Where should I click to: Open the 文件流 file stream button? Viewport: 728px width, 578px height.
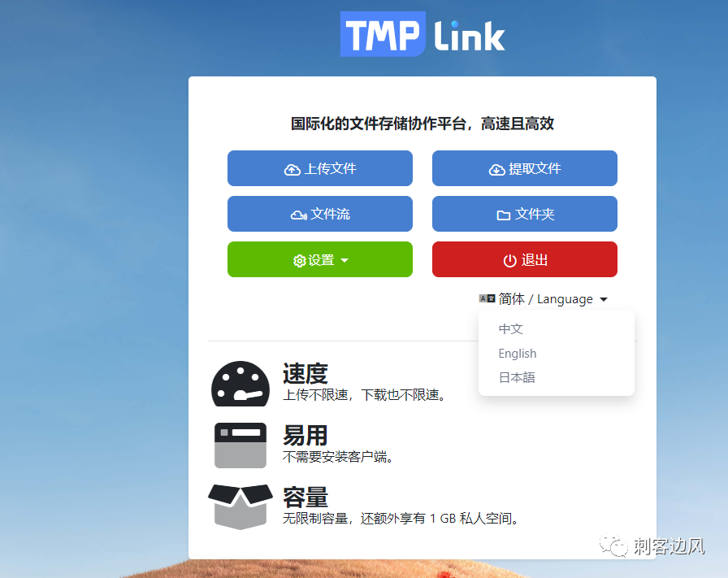tap(320, 214)
